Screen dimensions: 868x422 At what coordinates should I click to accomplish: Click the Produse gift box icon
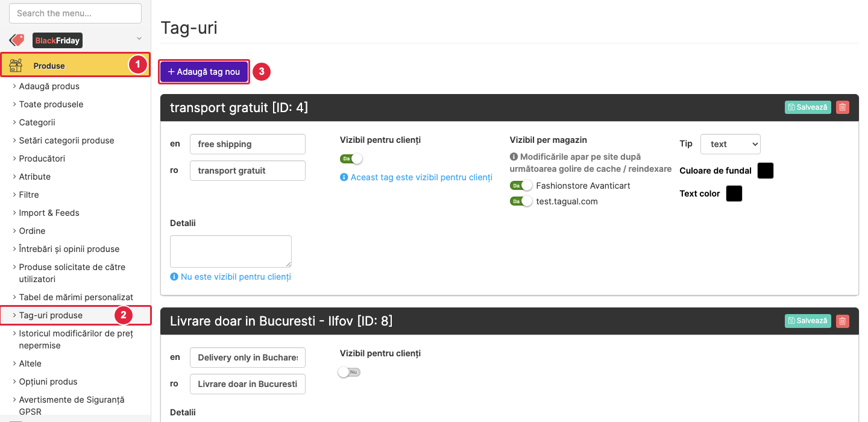(x=16, y=66)
